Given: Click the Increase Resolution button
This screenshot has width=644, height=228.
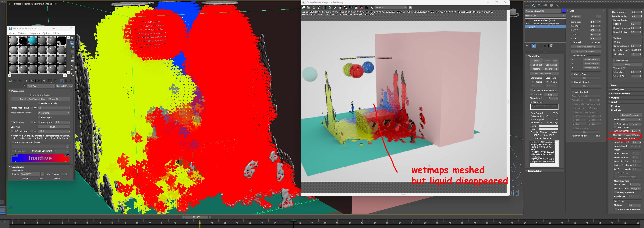Looking at the screenshot, I should click(x=586, y=47).
